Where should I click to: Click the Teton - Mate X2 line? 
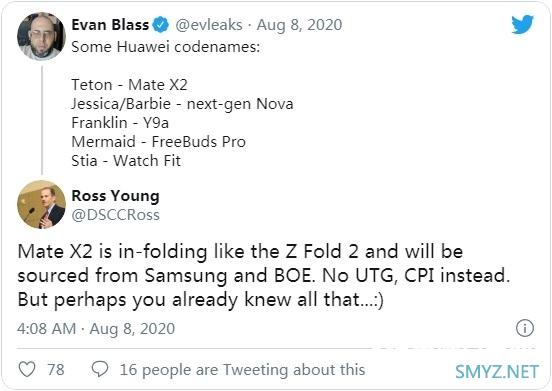[129, 85]
